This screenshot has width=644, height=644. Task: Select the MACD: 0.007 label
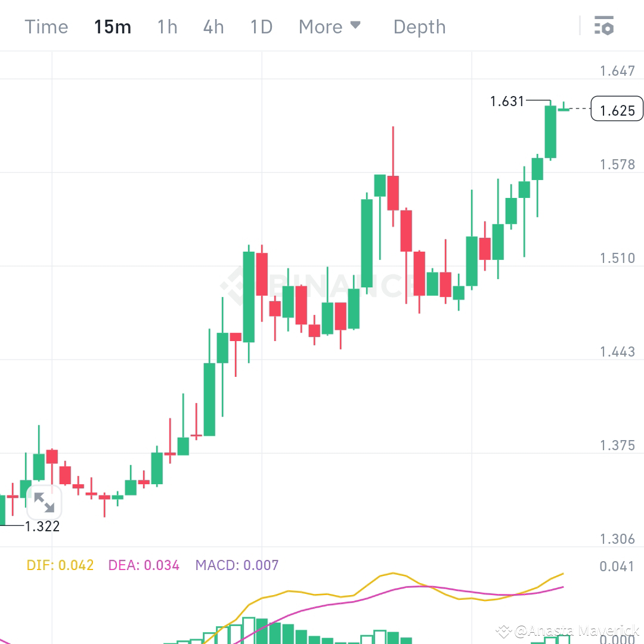pos(236,565)
